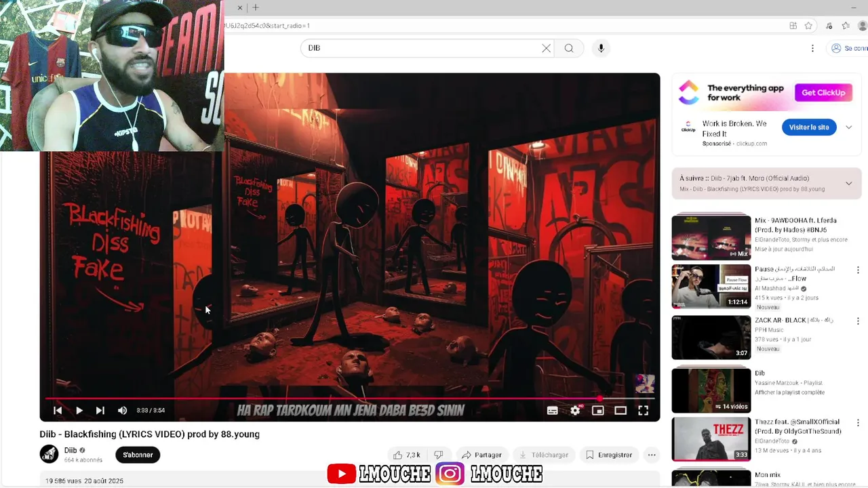Expand the ClickUp ad options chevron

[848, 127]
